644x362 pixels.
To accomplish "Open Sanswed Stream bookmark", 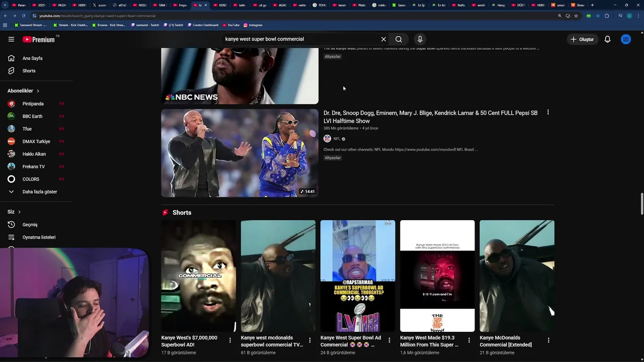I will click(x=31, y=25).
